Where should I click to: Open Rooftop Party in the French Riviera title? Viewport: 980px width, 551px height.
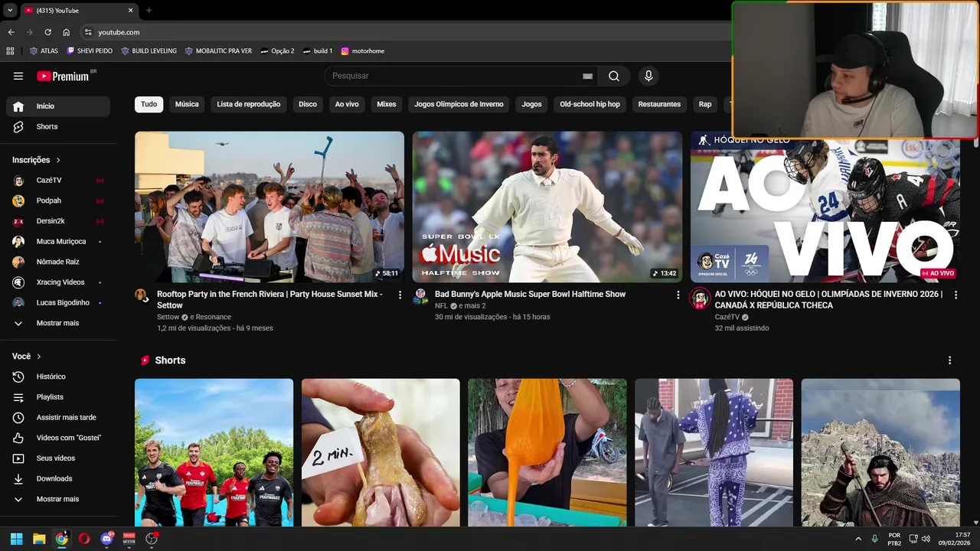click(x=269, y=299)
